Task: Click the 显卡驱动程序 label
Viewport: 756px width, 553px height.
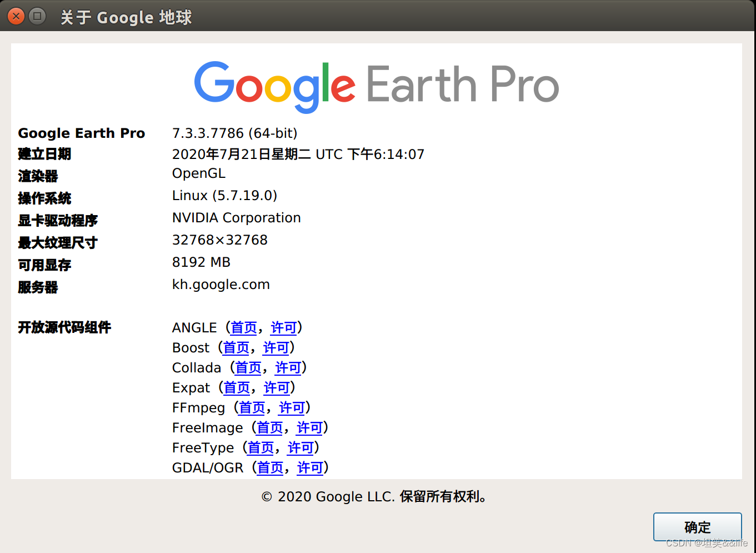Action: coord(58,221)
